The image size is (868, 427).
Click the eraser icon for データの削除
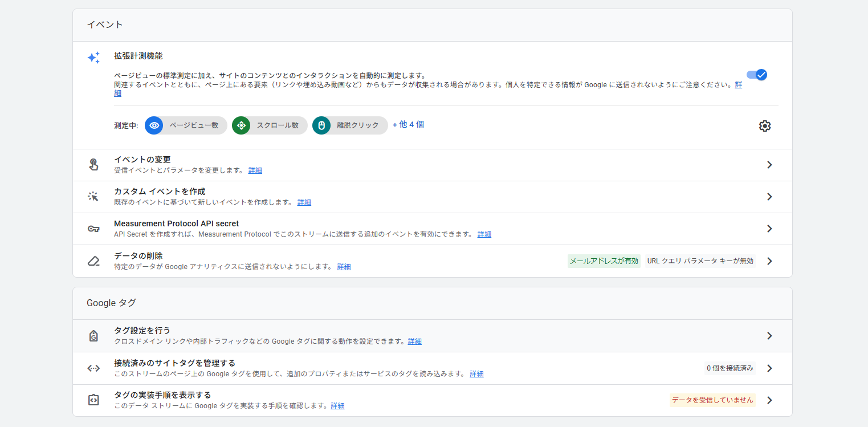point(93,261)
